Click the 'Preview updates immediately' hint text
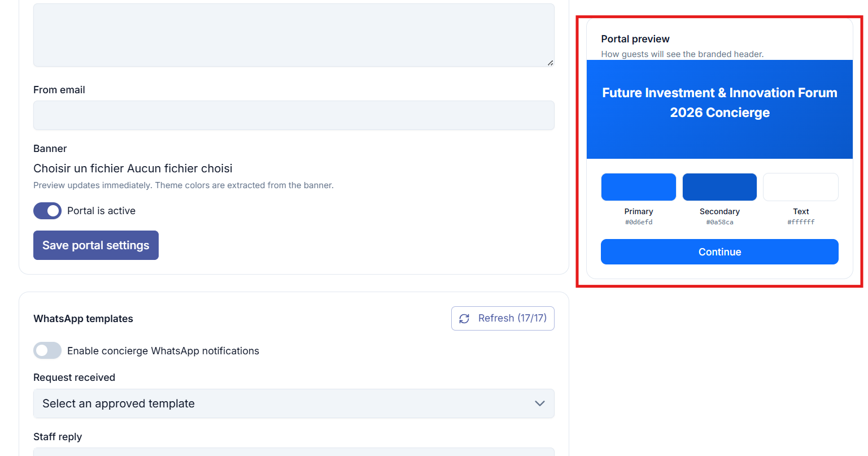 (x=184, y=185)
